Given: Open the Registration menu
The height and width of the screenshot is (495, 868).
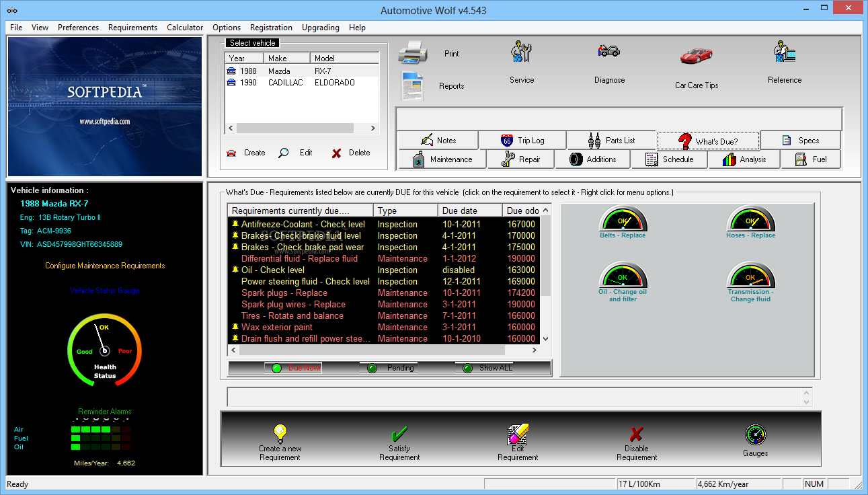Looking at the screenshot, I should [x=271, y=28].
